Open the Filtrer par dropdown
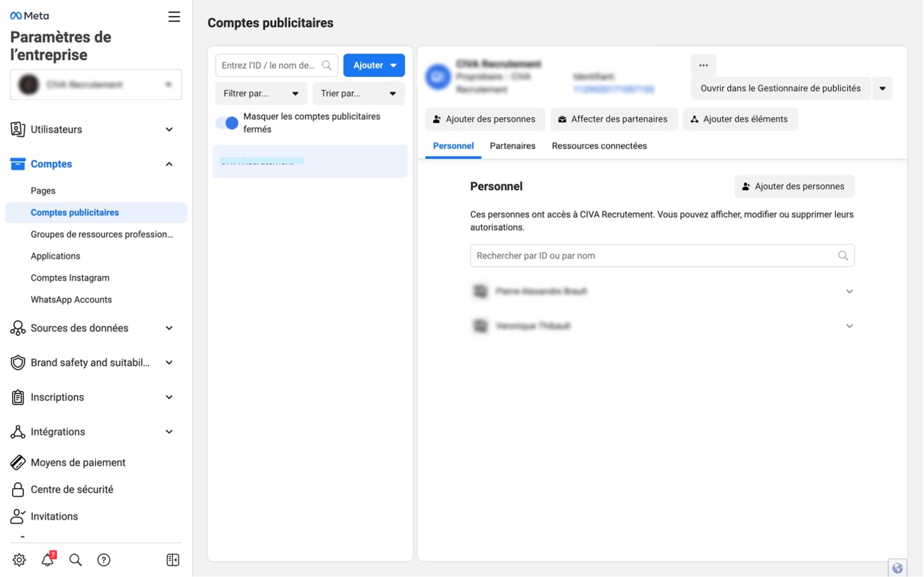 (261, 93)
